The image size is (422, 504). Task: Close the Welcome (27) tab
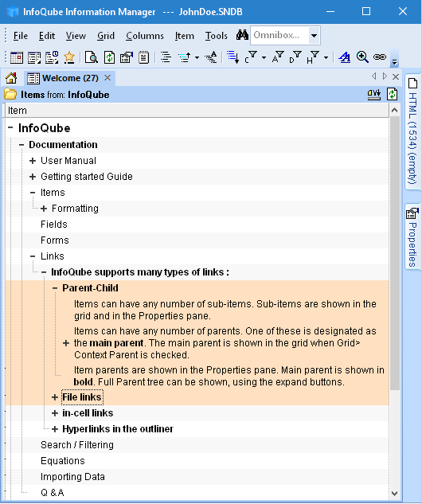[107, 78]
